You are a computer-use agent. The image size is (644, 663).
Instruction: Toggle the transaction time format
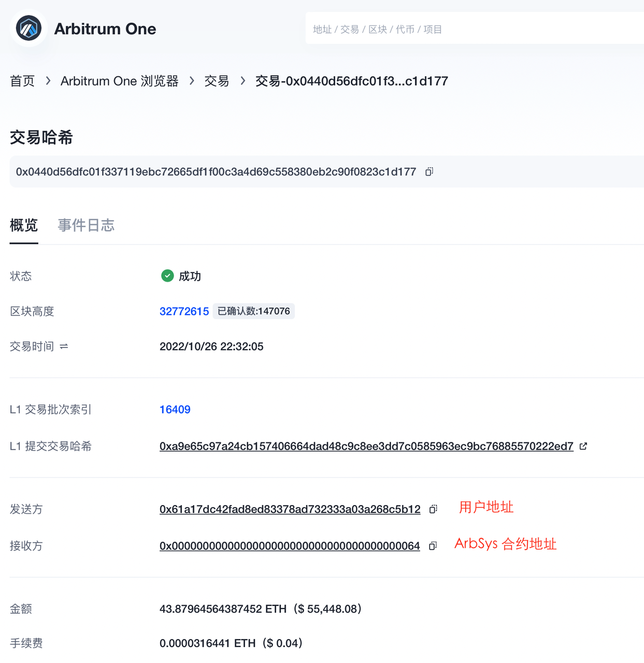click(x=64, y=346)
